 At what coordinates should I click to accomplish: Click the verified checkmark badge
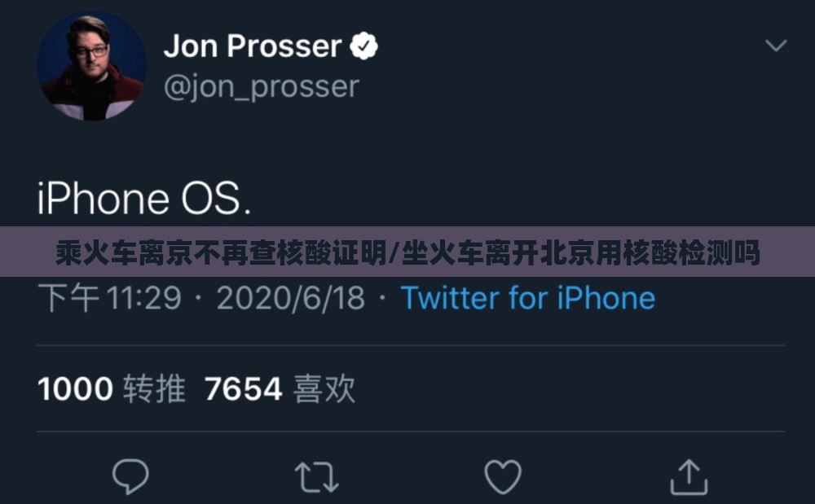tap(363, 46)
